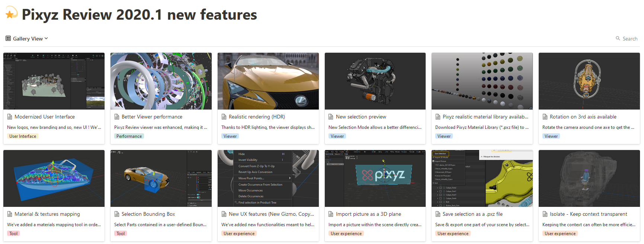Image resolution: width=644 pixels, height=244 pixels.
Task: Open the Gallery View switcher
Action: [27, 38]
